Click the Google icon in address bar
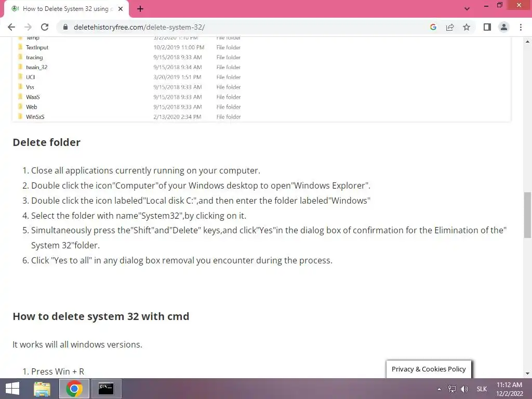Image resolution: width=532 pixels, height=399 pixels. 433,27
